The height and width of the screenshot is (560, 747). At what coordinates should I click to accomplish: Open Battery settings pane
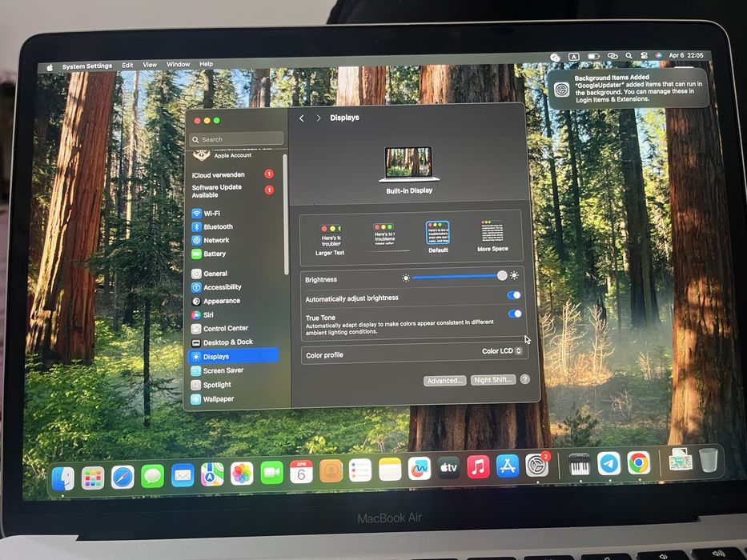pyautogui.click(x=209, y=254)
